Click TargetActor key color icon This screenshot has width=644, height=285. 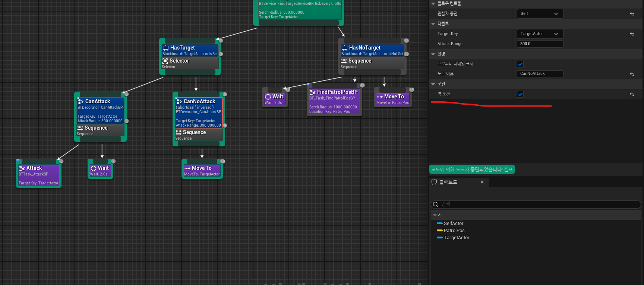click(439, 238)
